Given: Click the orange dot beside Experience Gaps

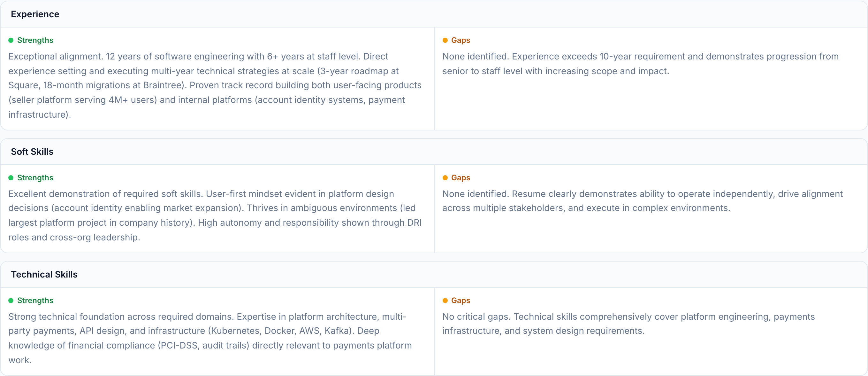Looking at the screenshot, I should pyautogui.click(x=445, y=40).
